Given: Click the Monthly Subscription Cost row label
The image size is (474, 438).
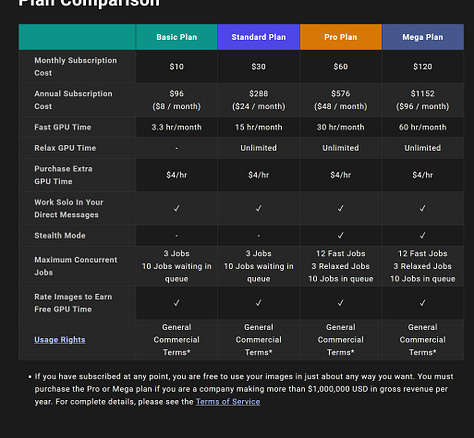Looking at the screenshot, I should click(x=76, y=67).
